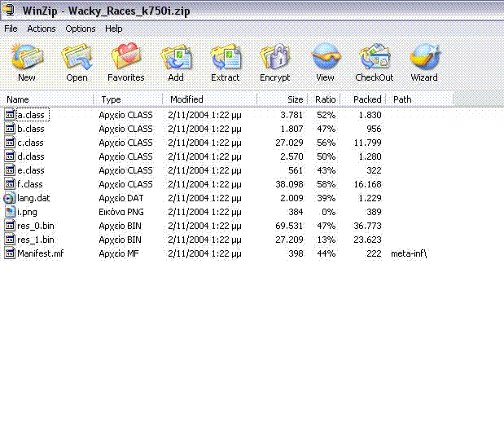Launch the CheckOut toolbar icon
The height and width of the screenshot is (427, 504).
pyautogui.click(x=375, y=57)
